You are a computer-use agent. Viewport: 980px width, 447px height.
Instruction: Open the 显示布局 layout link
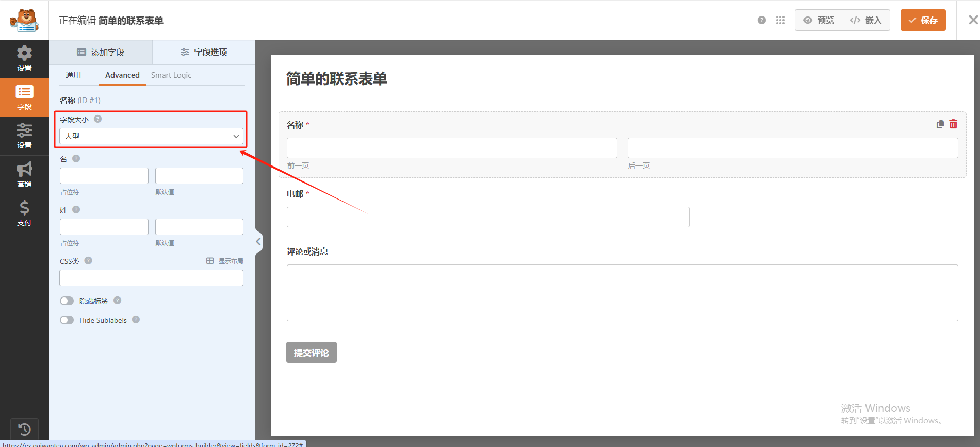coord(225,261)
